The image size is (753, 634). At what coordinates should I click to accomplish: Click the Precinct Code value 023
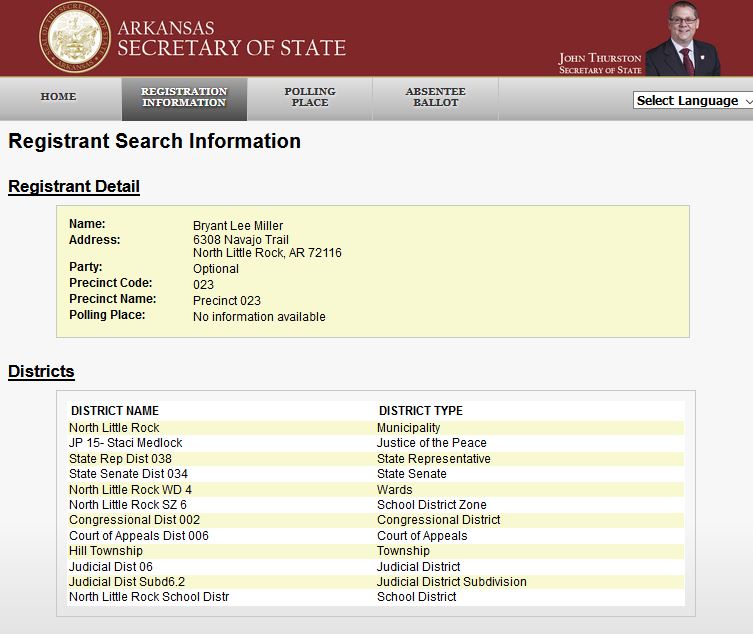coord(203,285)
